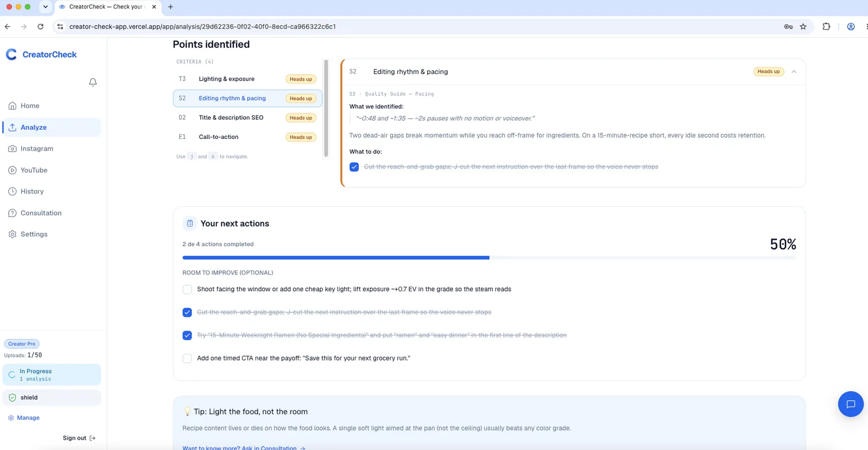Select the CreatorCheck browser tab

(x=108, y=7)
